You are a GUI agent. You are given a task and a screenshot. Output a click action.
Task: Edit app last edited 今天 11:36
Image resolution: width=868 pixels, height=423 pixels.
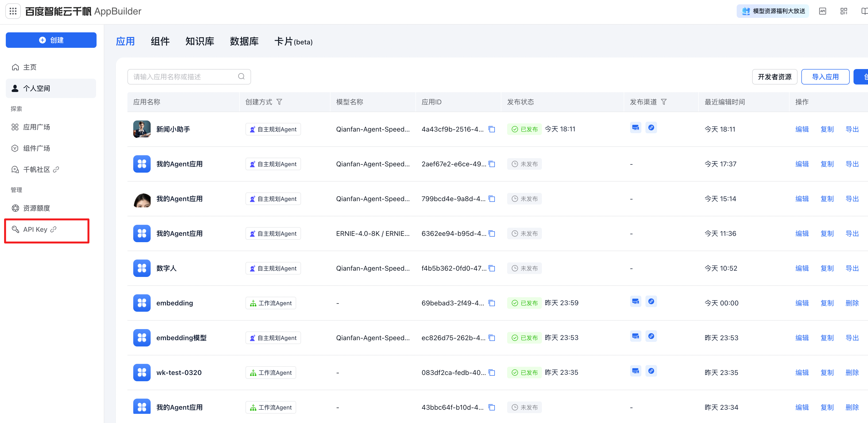(802, 233)
